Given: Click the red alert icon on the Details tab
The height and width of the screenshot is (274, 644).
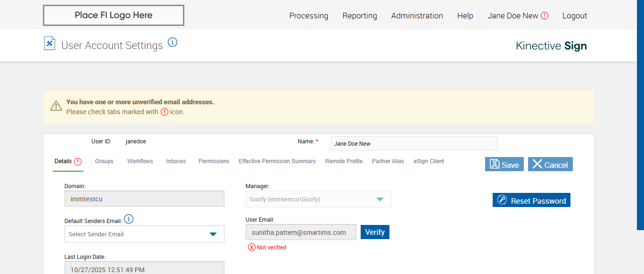Looking at the screenshot, I should pyautogui.click(x=78, y=161).
